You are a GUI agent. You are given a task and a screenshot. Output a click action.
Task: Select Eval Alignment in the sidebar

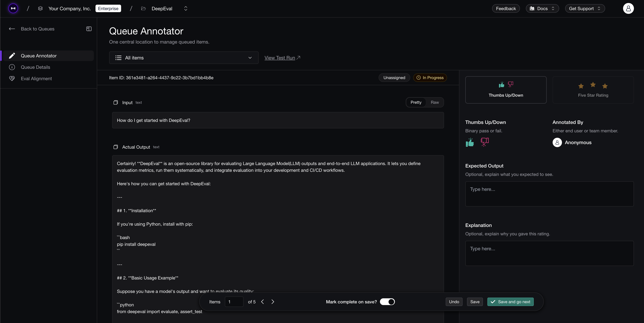point(36,79)
